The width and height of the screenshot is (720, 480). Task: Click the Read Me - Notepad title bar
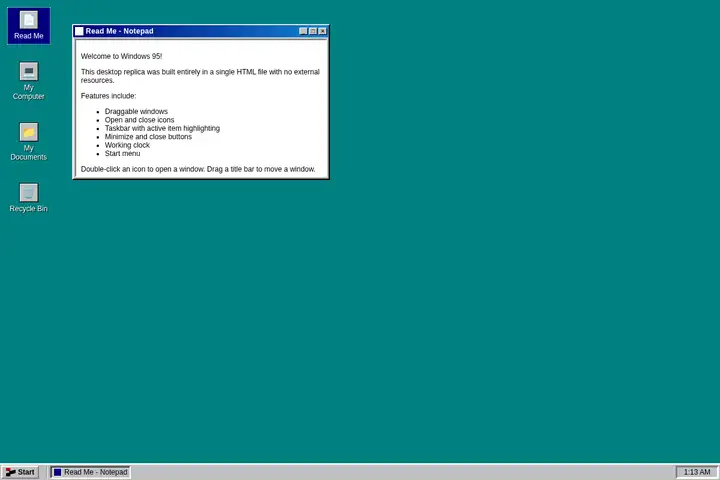point(201,31)
